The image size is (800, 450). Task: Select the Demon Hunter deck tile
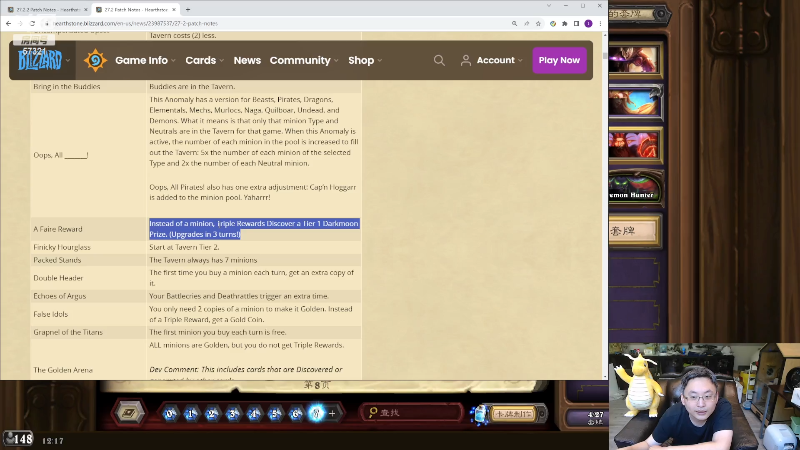click(x=635, y=188)
